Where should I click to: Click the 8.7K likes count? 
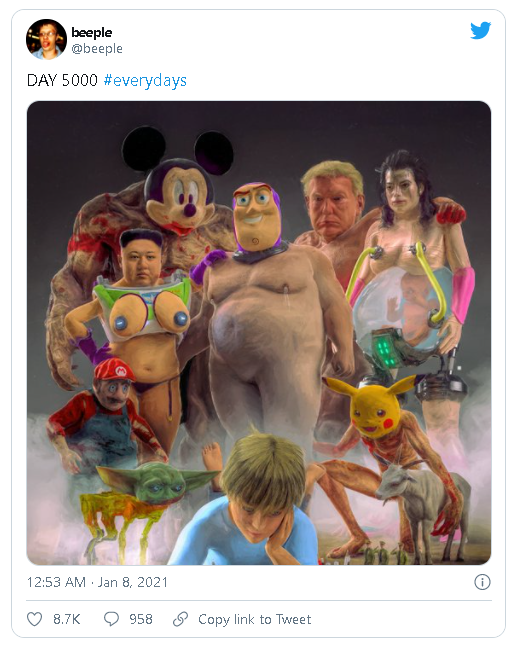coord(67,619)
